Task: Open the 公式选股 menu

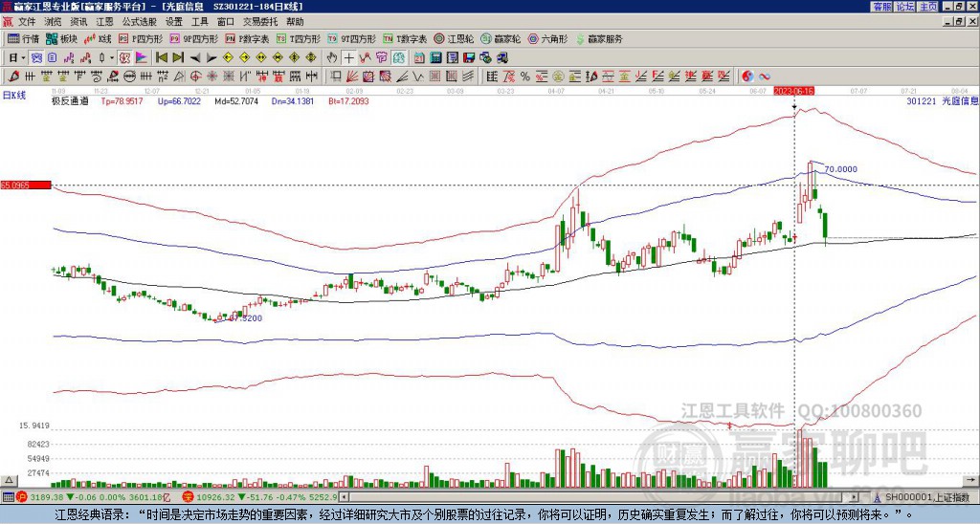Action: tap(140, 22)
